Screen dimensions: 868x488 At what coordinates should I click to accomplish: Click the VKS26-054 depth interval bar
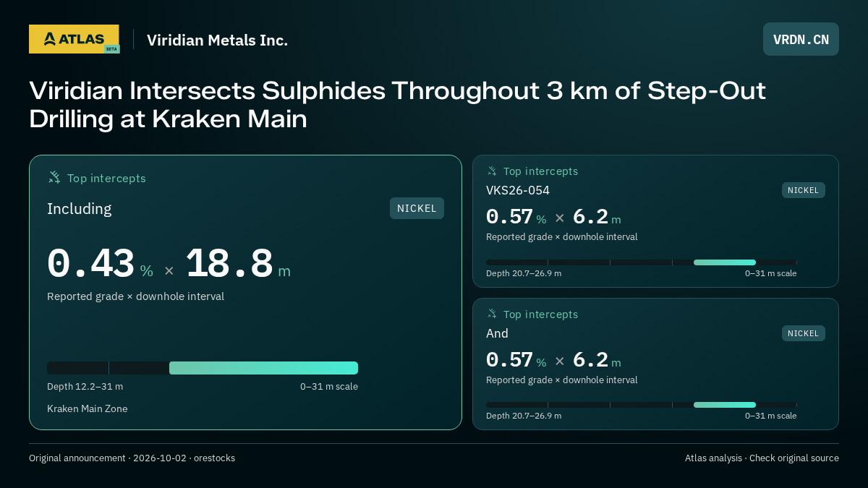click(641, 262)
